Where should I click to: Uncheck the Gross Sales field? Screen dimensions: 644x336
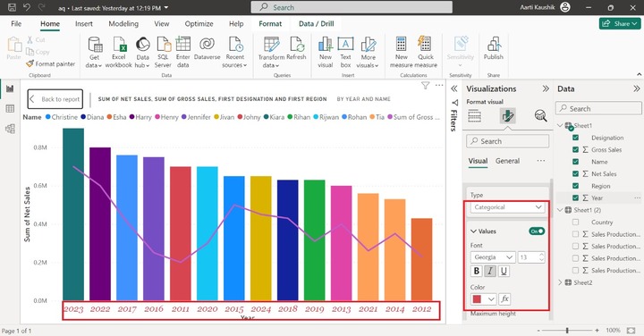(575, 150)
